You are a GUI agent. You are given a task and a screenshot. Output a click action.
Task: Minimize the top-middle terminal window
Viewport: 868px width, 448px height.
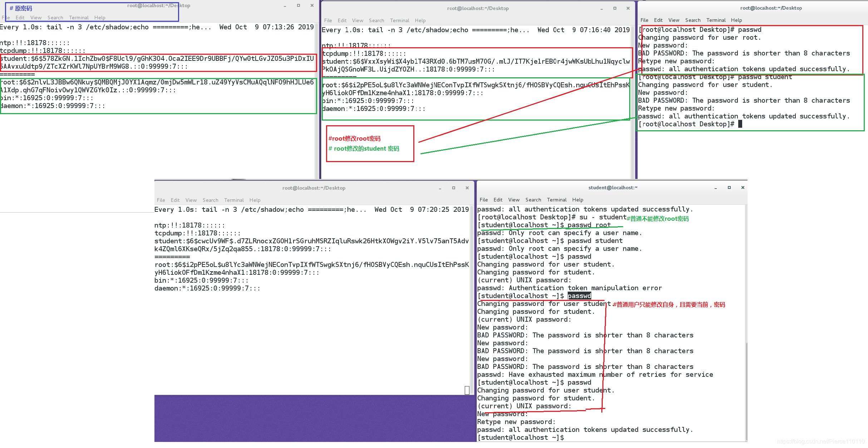pyautogui.click(x=602, y=9)
